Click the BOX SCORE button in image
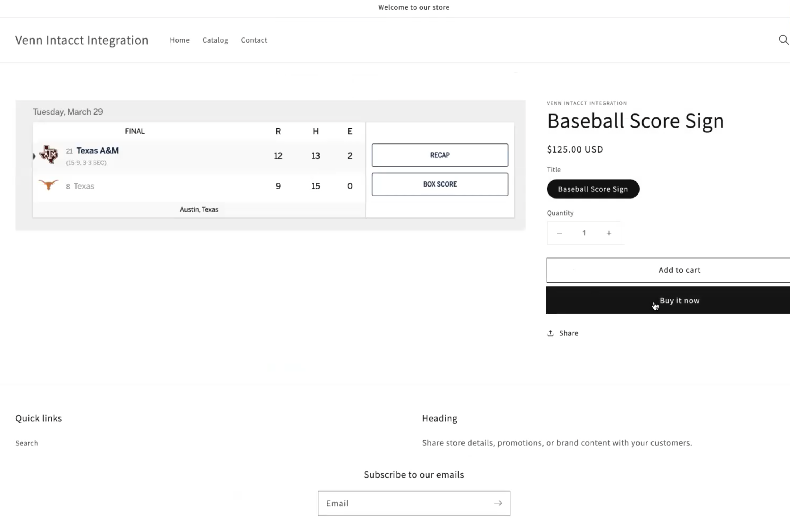790x532 pixels. tap(440, 184)
